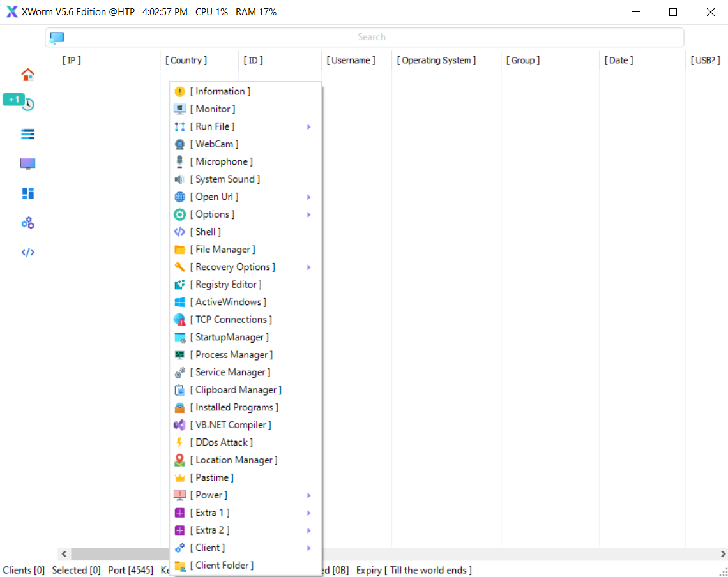Image resolution: width=728 pixels, height=577 pixels.
Task: Click the Home icon in left sidebar
Action: (27, 75)
